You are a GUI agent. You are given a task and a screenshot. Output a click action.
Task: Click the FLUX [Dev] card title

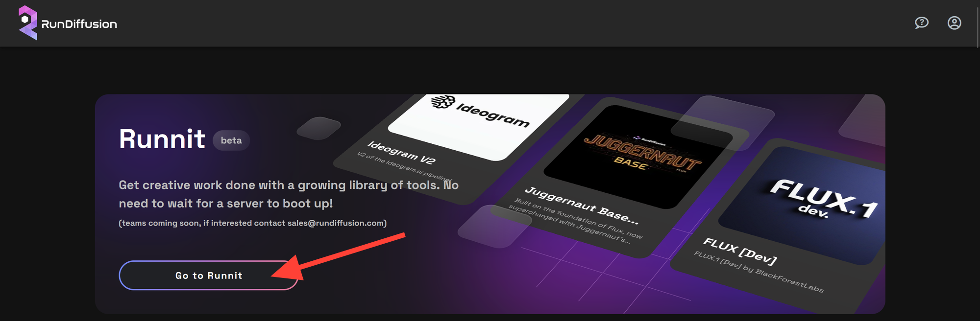point(740,251)
